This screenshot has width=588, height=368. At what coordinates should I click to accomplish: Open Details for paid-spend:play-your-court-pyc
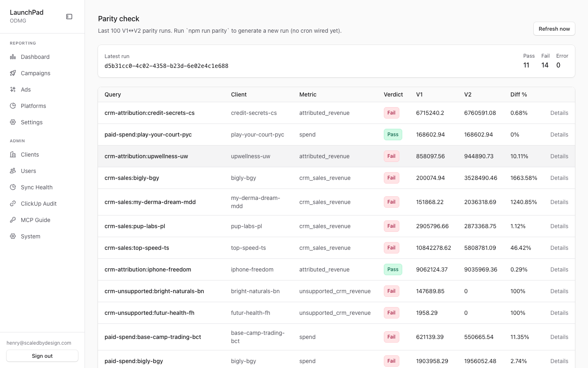(x=559, y=135)
